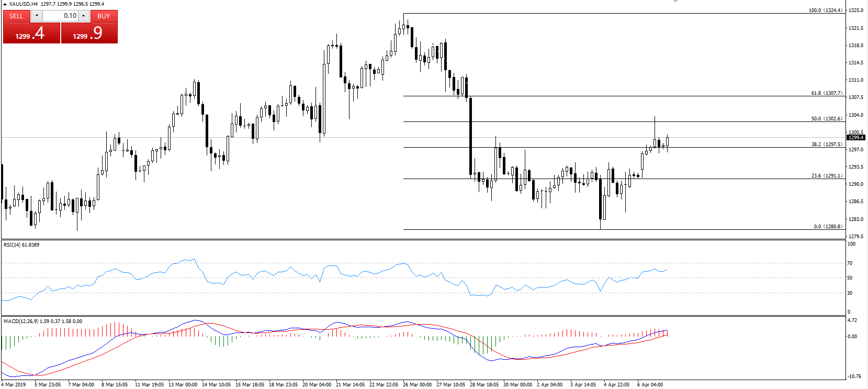The height and width of the screenshot is (389, 868).
Task: Select the 50.0 (1302.6) Fibonacci label
Action: (827, 118)
